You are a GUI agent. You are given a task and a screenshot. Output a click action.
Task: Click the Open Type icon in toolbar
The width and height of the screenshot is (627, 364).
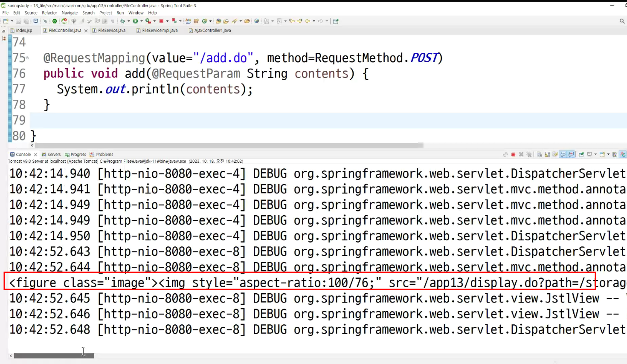[218, 21]
